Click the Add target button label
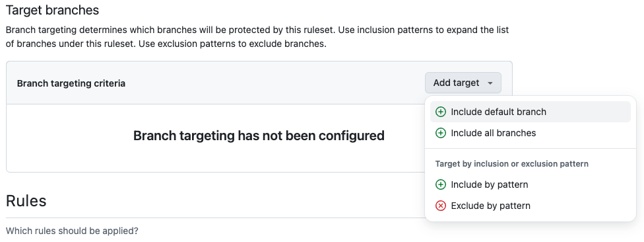This screenshot has width=644, height=242. pyautogui.click(x=456, y=83)
